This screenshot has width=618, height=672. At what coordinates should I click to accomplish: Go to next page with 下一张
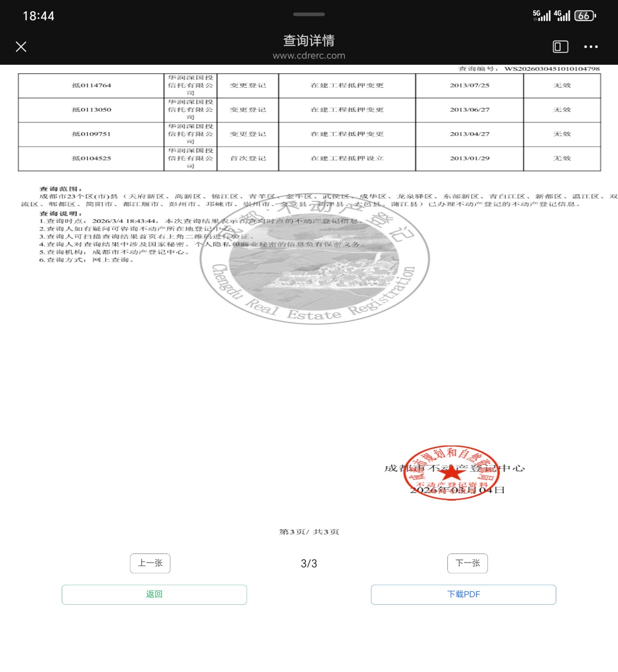468,563
